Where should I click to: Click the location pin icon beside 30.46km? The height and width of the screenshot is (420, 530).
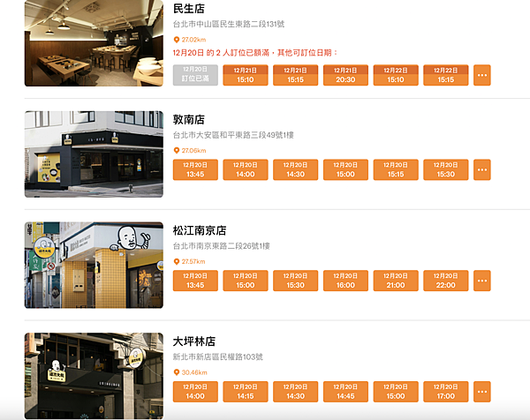pyautogui.click(x=176, y=372)
